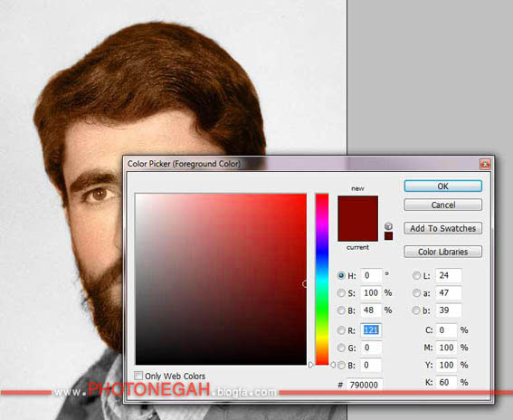The width and height of the screenshot is (513, 420).
Task: Click the small web-safe color swatch
Action: click(388, 235)
